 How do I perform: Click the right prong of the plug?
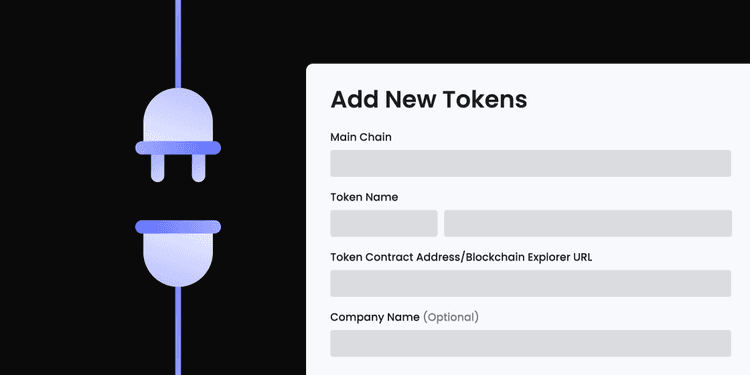pos(199,168)
